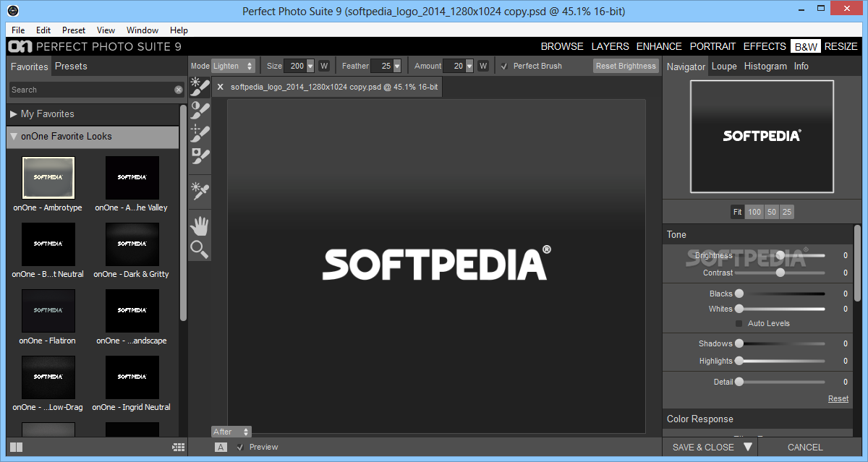Expand the Color Response panel header

757,419
